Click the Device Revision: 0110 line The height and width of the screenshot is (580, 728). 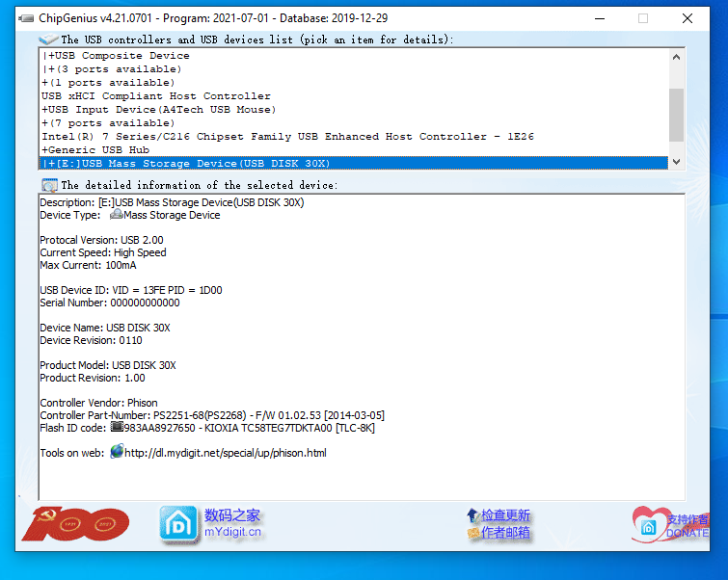[91, 340]
